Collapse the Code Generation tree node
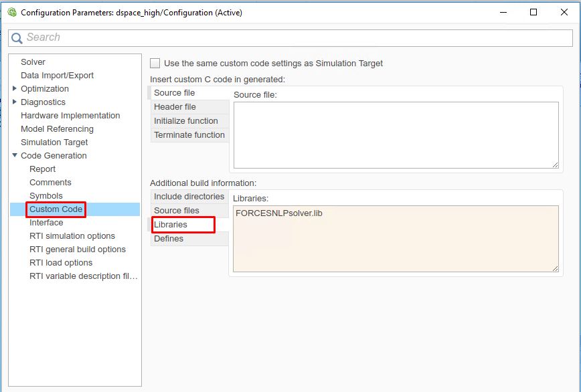Image resolution: width=581 pixels, height=392 pixels. [15, 156]
